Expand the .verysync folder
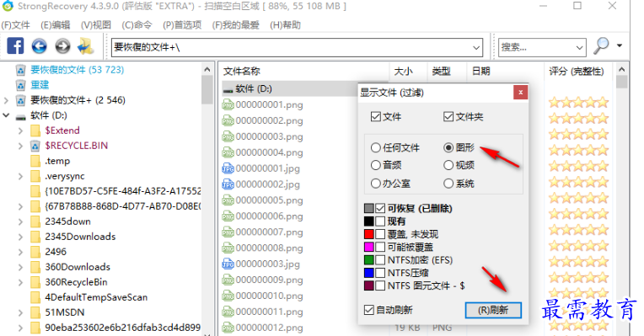Image resolution: width=644 pixels, height=336 pixels. pyautogui.click(x=20, y=176)
